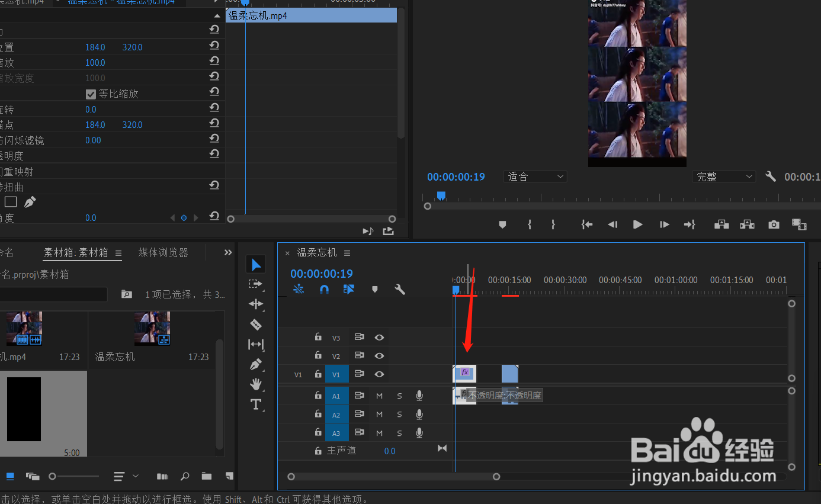Switch bin to icon view
The image size is (821, 504).
[x=10, y=476]
